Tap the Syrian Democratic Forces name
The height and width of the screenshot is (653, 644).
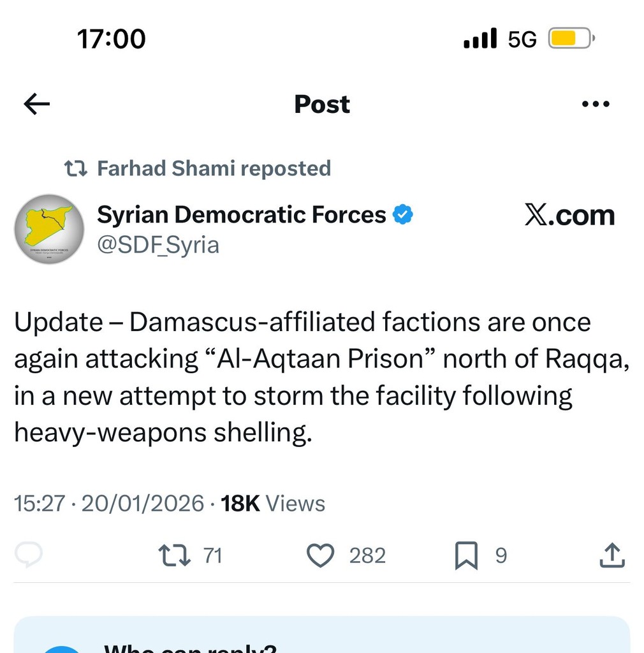pos(241,215)
